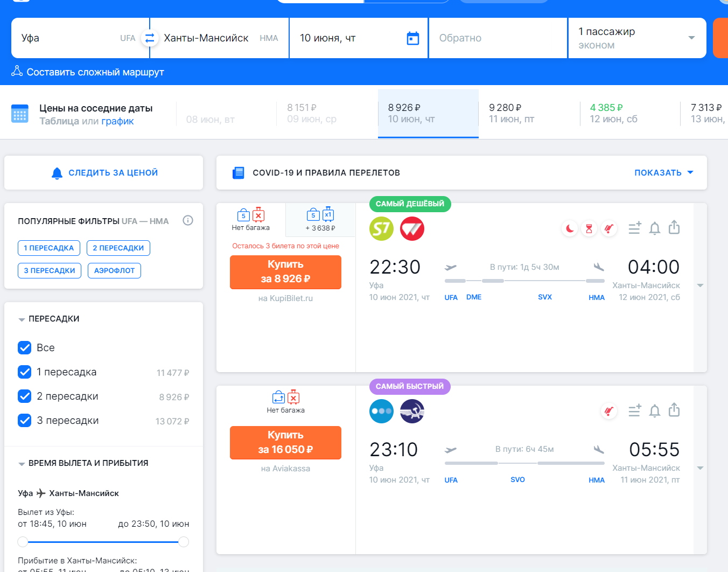Collapse the 'Пересадки' filter section

22,319
